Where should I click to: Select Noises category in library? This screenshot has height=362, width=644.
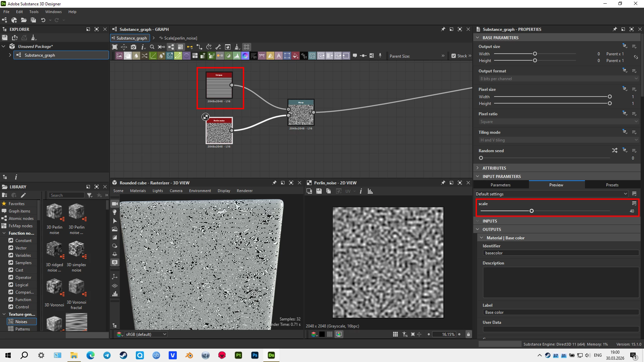click(x=21, y=321)
